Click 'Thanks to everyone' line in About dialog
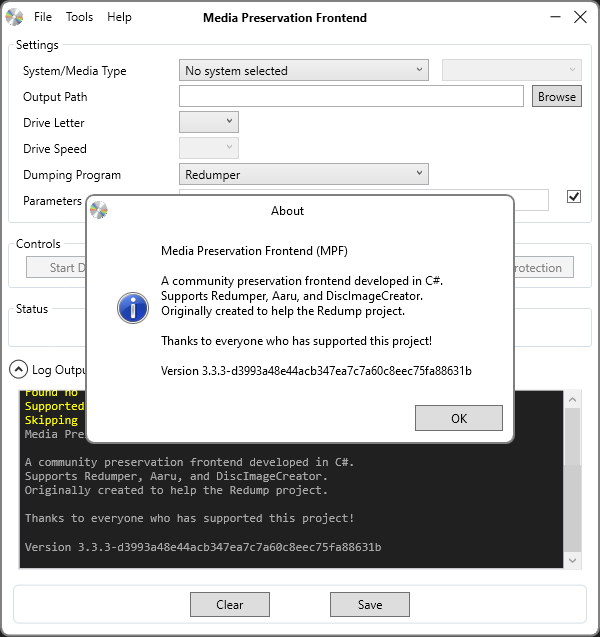 [x=296, y=340]
